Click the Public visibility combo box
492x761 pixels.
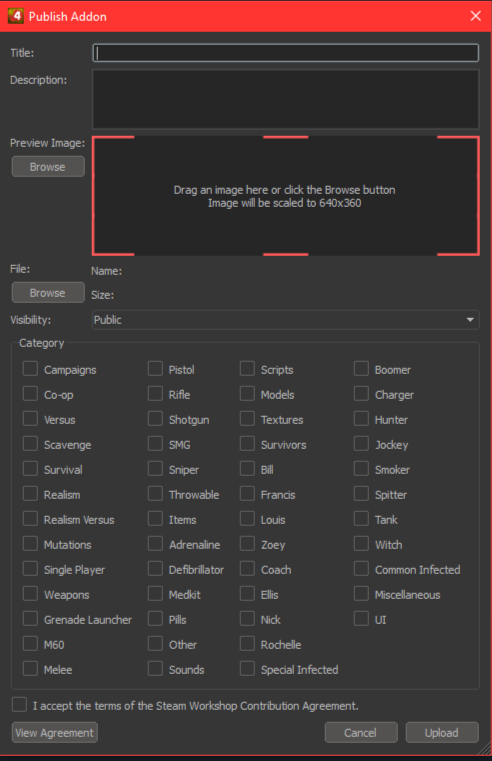click(x=285, y=320)
